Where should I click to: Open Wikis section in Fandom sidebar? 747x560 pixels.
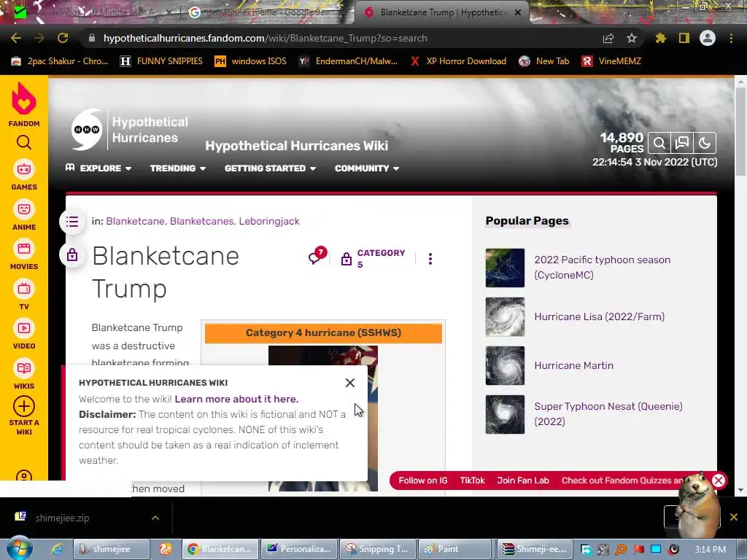24,374
